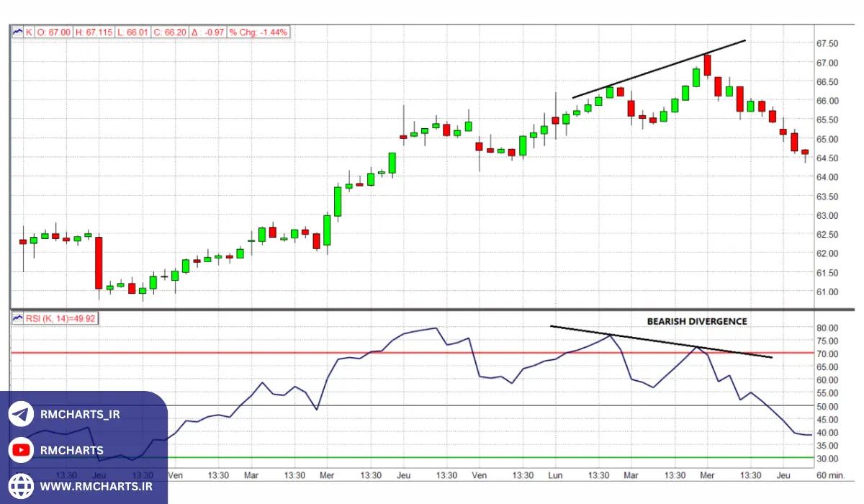The height and width of the screenshot is (504, 864).
Task: Click the % Chg: -1.44% header field
Action: pyautogui.click(x=258, y=32)
